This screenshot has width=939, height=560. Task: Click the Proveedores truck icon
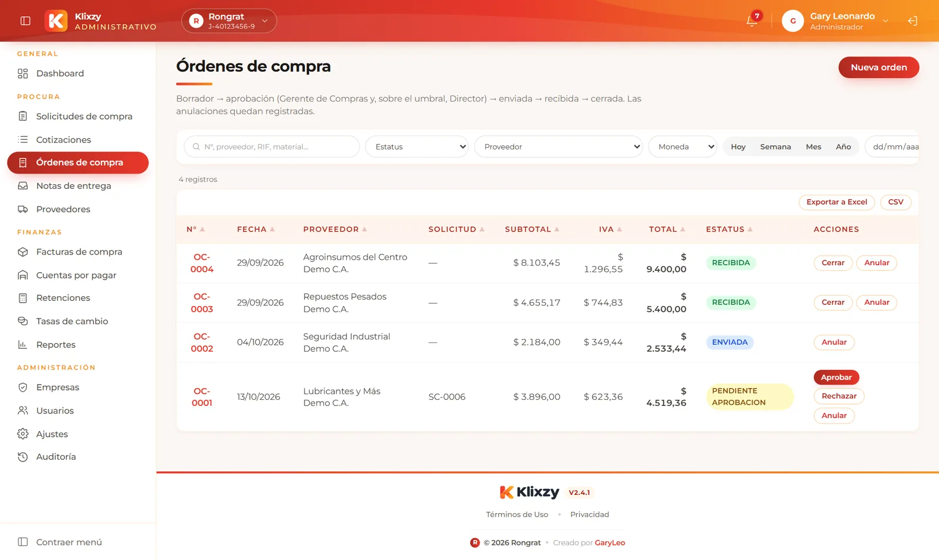(x=23, y=209)
